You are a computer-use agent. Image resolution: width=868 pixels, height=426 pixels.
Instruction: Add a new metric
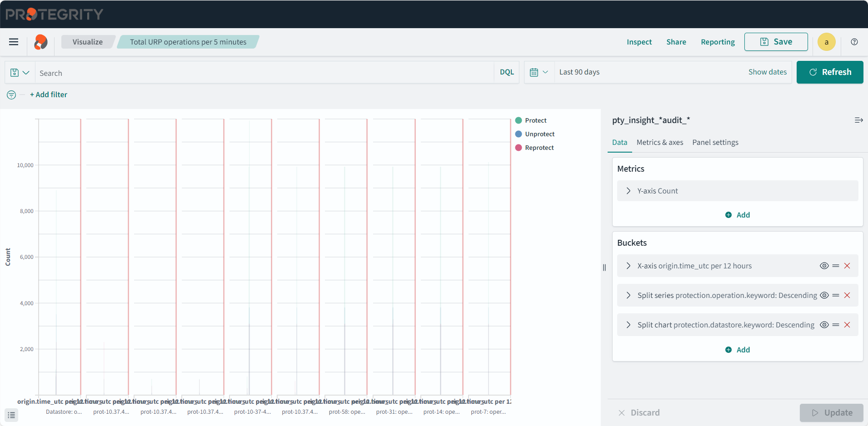tap(738, 215)
